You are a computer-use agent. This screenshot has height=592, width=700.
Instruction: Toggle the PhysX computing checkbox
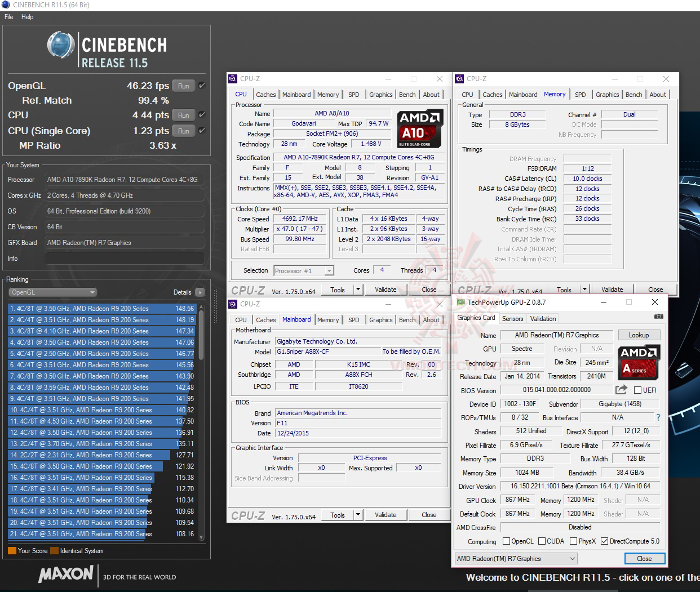573,541
